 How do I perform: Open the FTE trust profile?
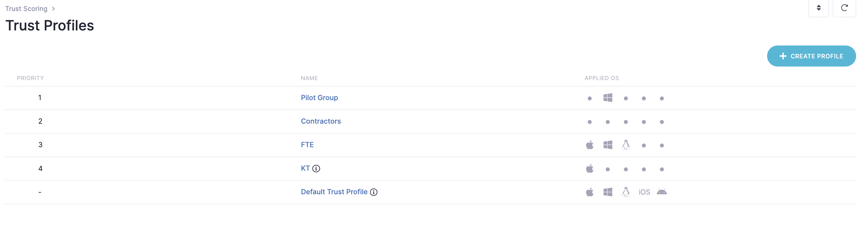[x=307, y=145]
